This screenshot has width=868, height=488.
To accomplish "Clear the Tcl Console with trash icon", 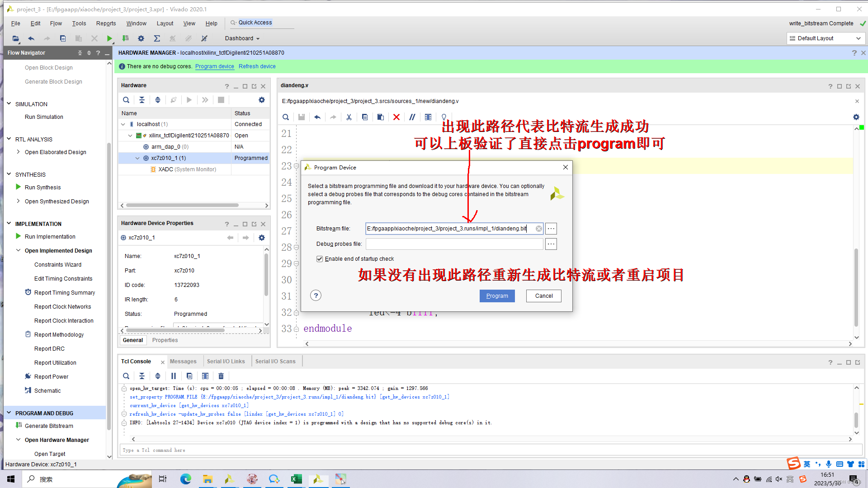I will tap(221, 376).
